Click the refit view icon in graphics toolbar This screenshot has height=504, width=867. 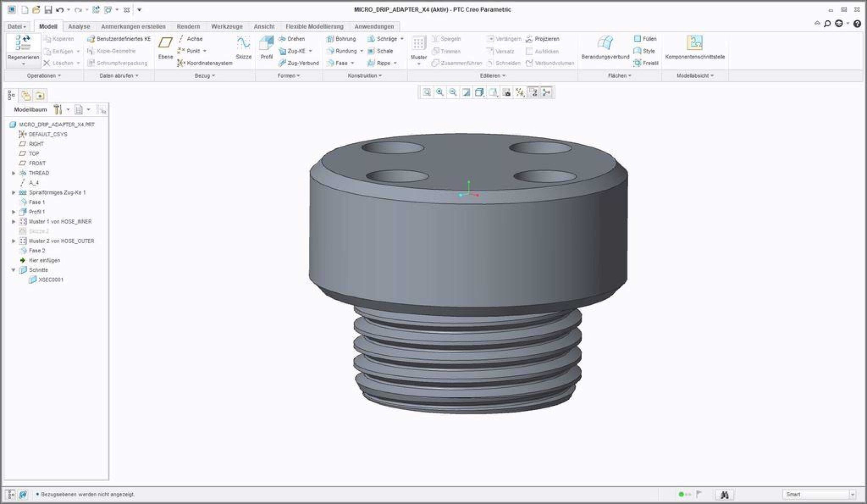coord(427,92)
